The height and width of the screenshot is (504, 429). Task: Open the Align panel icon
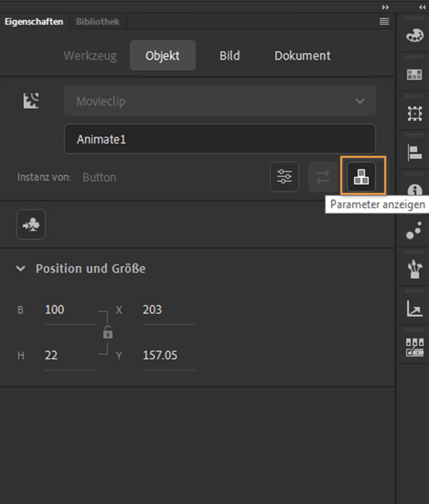(415, 153)
